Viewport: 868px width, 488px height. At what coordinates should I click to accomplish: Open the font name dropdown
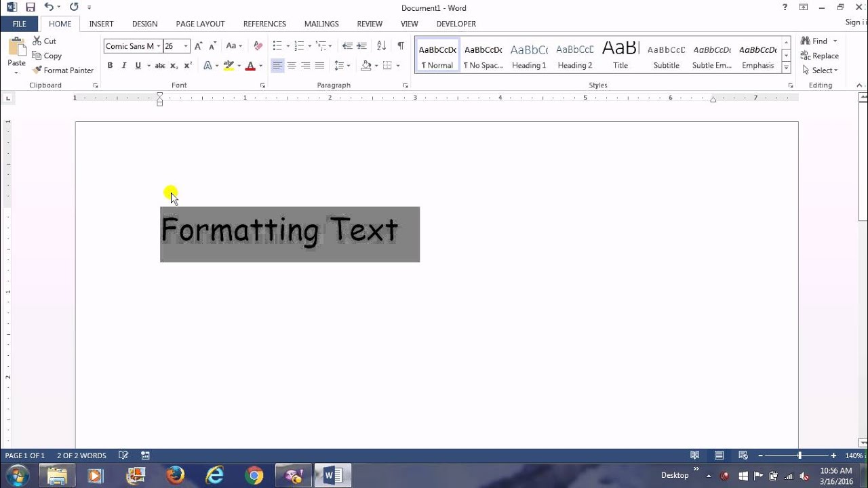pyautogui.click(x=159, y=46)
